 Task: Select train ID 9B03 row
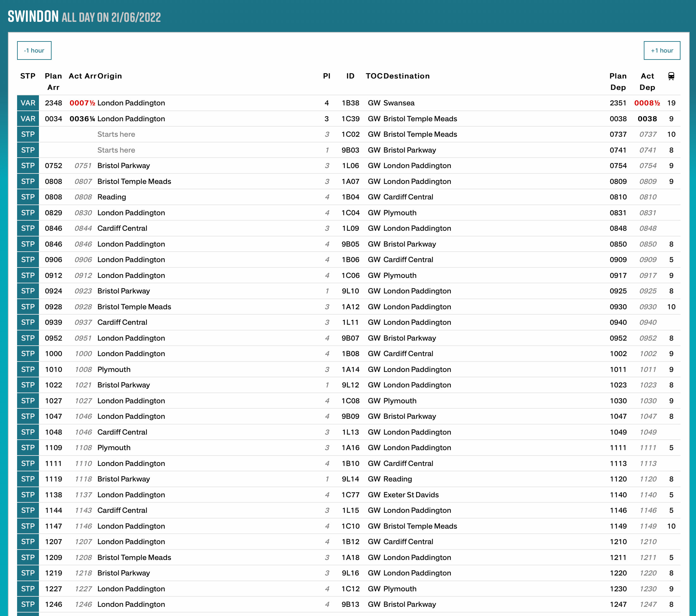pos(351,150)
